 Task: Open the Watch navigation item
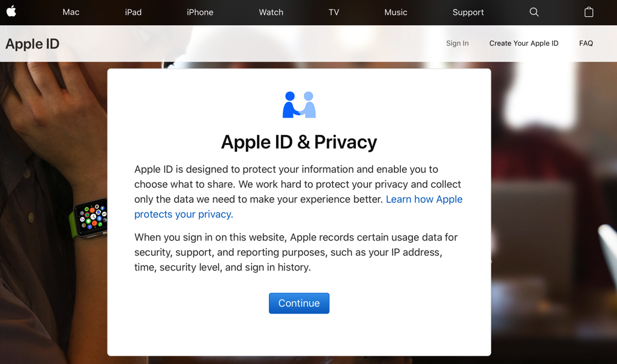pyautogui.click(x=271, y=12)
